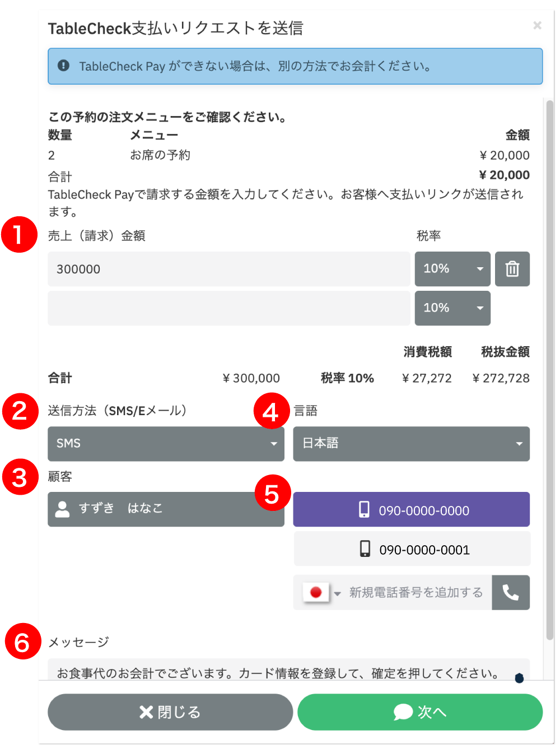The width and height of the screenshot is (560, 753).
Task: Click the person icon beside すずき はなこ
Action: (62, 509)
